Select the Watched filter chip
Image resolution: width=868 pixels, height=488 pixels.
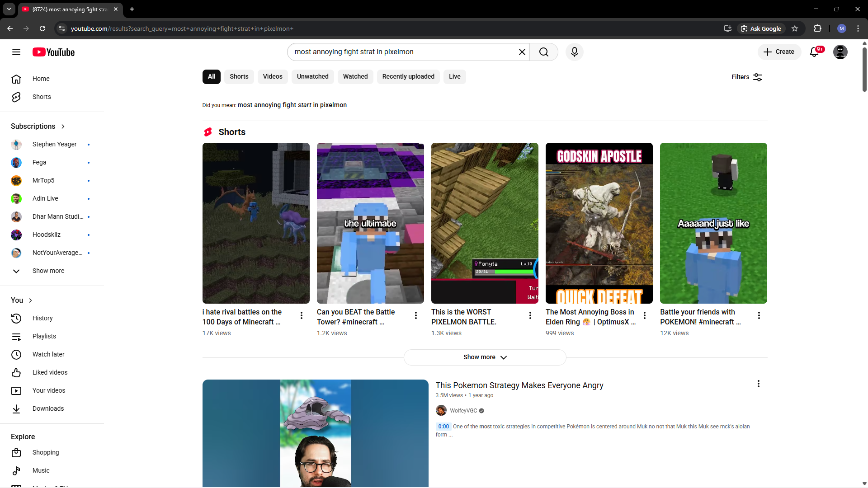pos(355,77)
